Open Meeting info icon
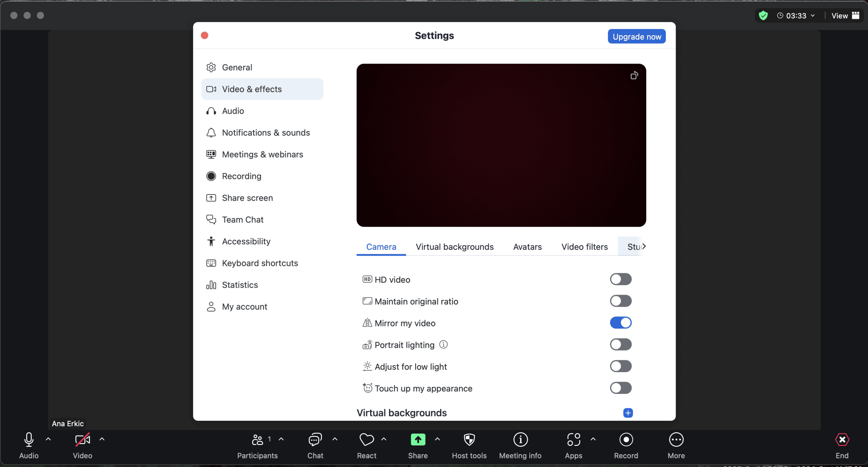Screen dimensions: 868x467 pos(520,439)
